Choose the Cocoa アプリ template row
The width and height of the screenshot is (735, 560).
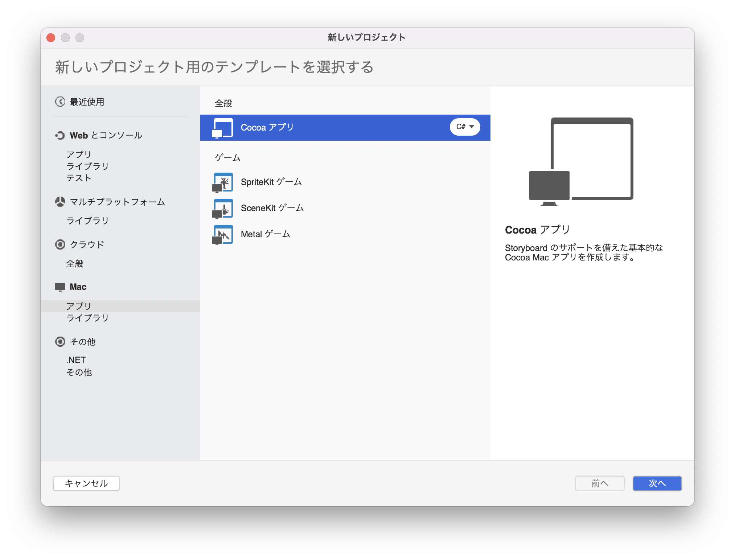tap(345, 128)
